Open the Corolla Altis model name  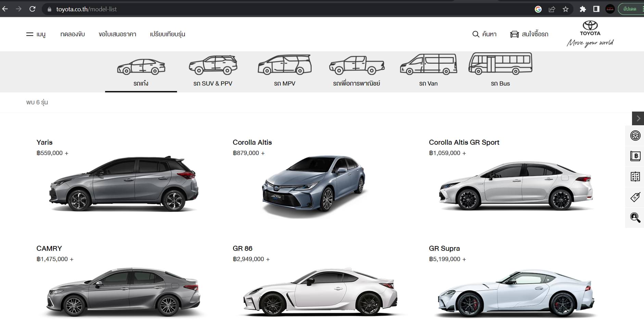pos(252,142)
